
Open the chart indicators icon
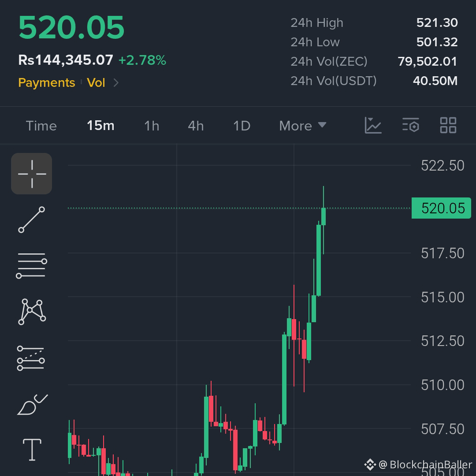(x=373, y=125)
